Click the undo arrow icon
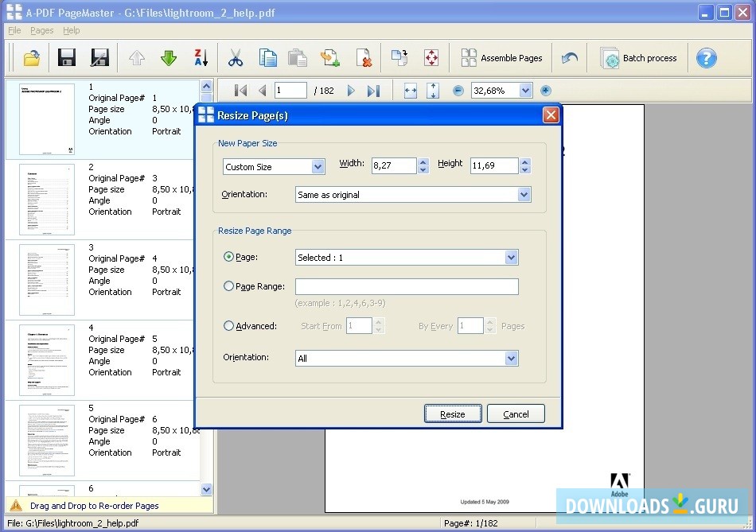Image resolution: width=756 pixels, height=532 pixels. [x=571, y=57]
